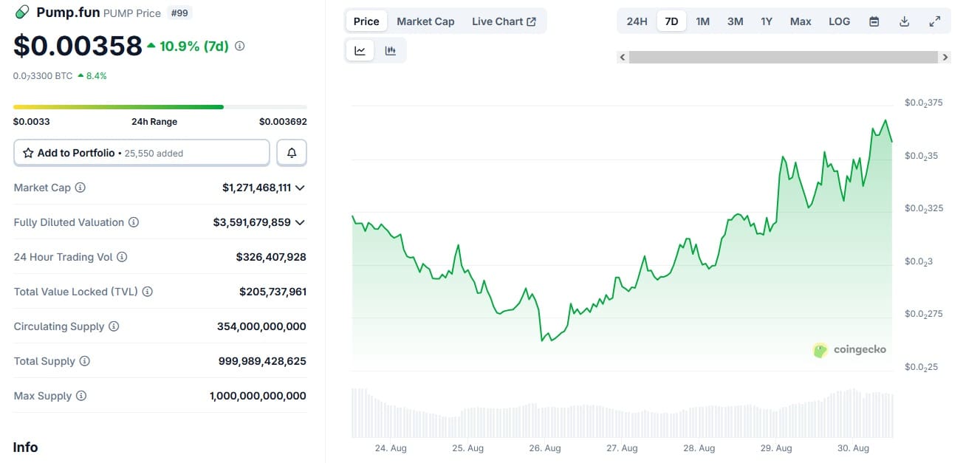Click Total Supply value 999,989,428,625
Viewport: 980px width, 463px height.
262,361
